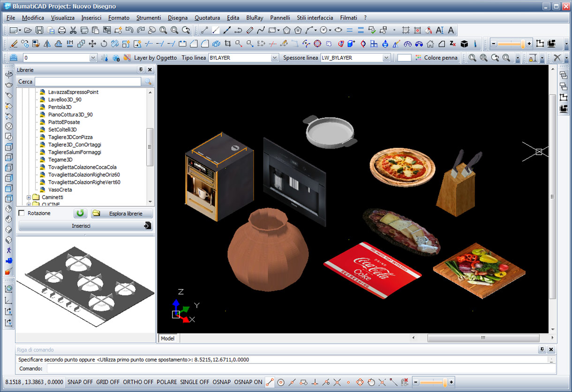This screenshot has height=392, width=572.
Task: Click the multiline text AI icon
Action: (440, 30)
